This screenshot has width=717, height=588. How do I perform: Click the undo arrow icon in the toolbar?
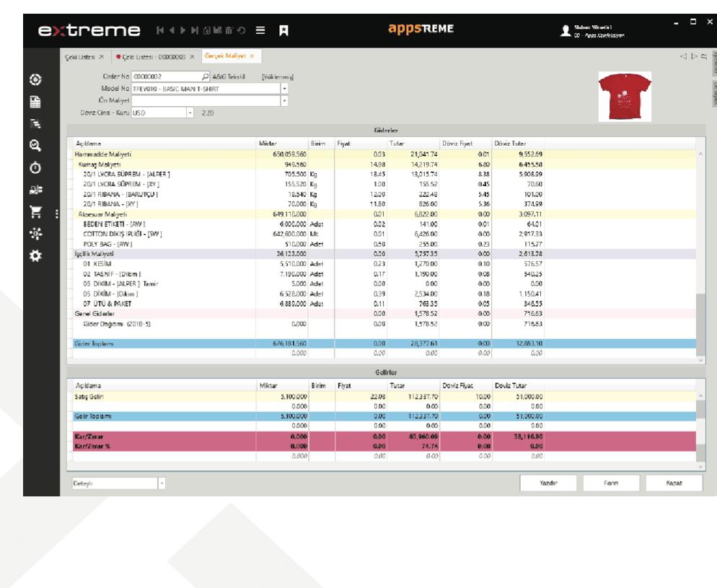click(x=242, y=30)
